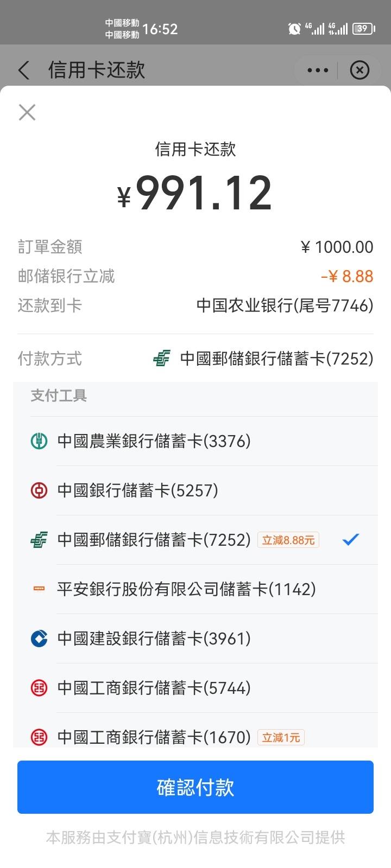Image resolution: width=391 pixels, height=868 pixels.
Task: Tap the 確認付款 confirm payment button
Action: [195, 787]
